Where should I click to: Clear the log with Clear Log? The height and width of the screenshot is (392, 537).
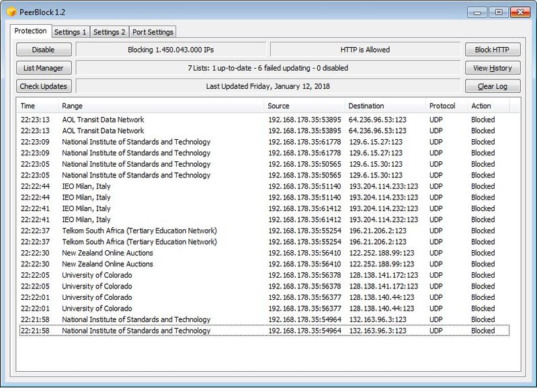tap(492, 86)
